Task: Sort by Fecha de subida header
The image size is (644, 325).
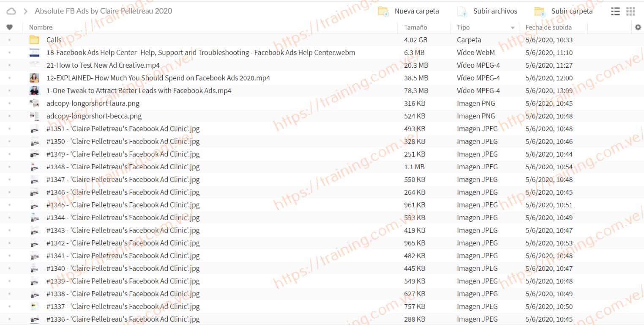Action: tap(548, 28)
